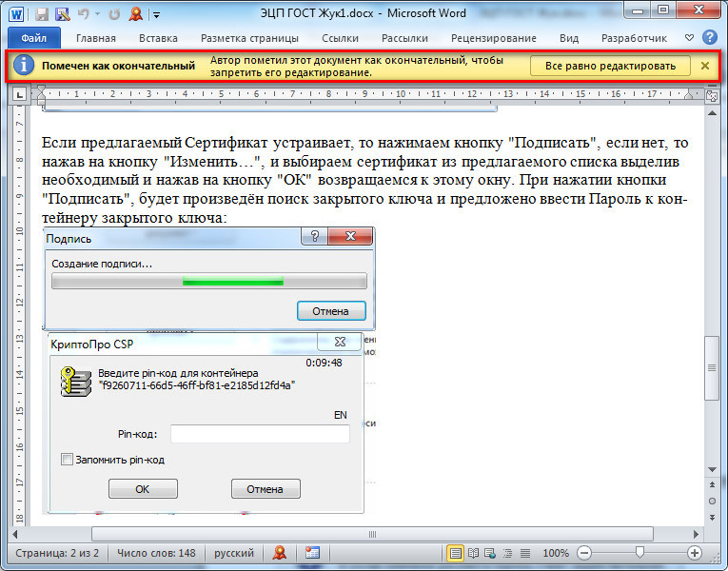Click the key container icon in КриптоПро CSP
This screenshot has width=728, height=571.
click(x=76, y=382)
